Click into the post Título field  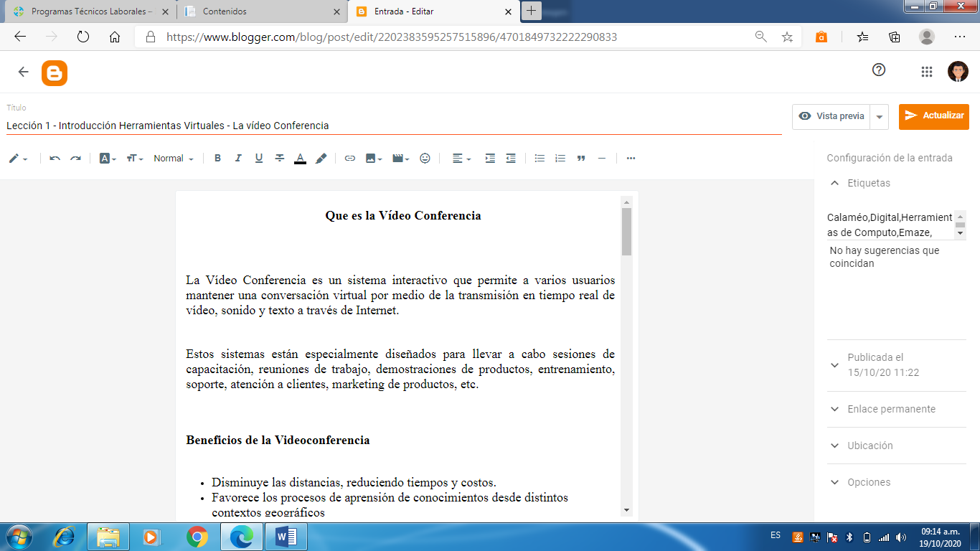[x=393, y=126]
